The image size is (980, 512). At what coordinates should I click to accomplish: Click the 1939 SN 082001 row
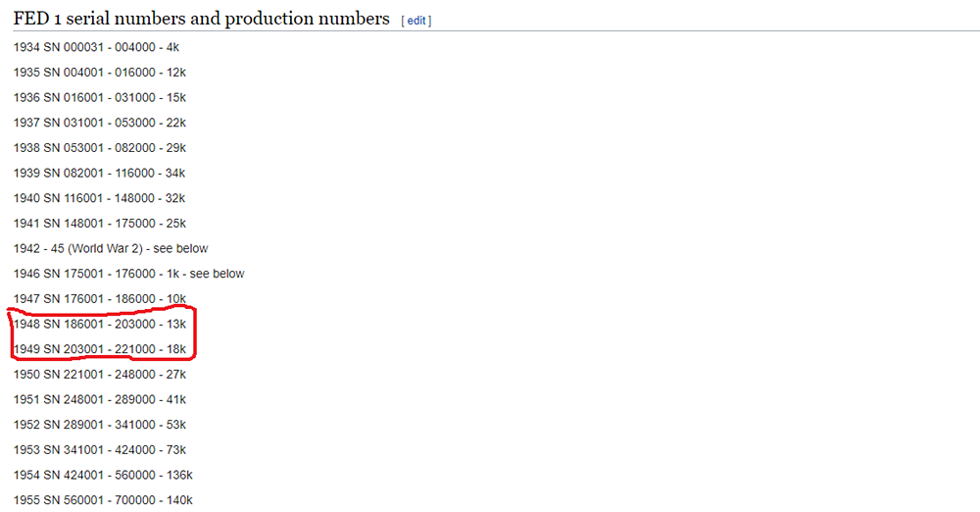99,173
